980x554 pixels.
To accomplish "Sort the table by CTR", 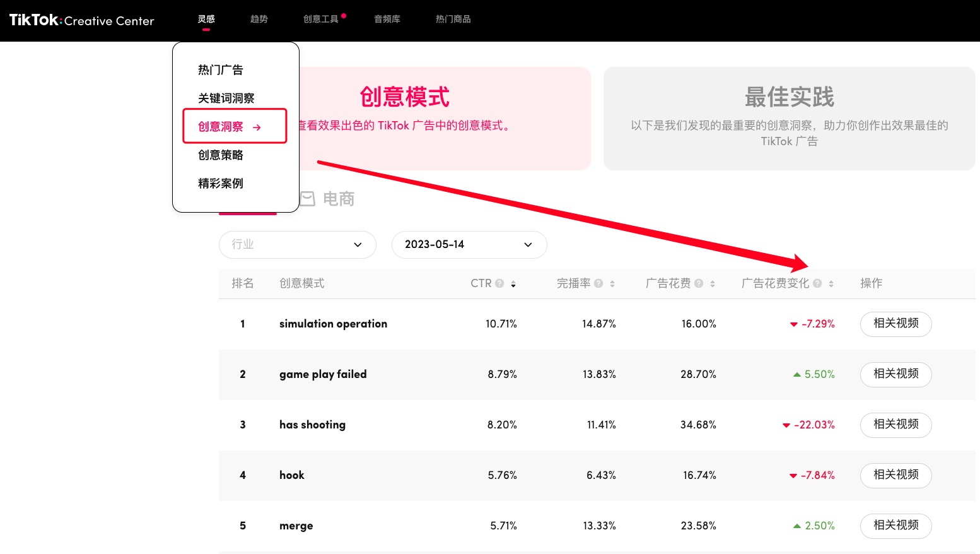I will [513, 284].
